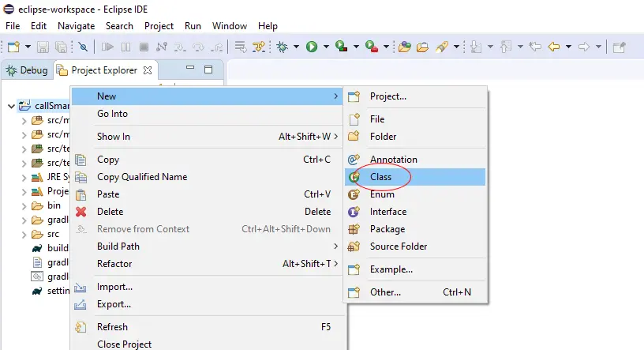Click the Suspend debug icon
The width and height of the screenshot is (644, 350).
tap(125, 47)
